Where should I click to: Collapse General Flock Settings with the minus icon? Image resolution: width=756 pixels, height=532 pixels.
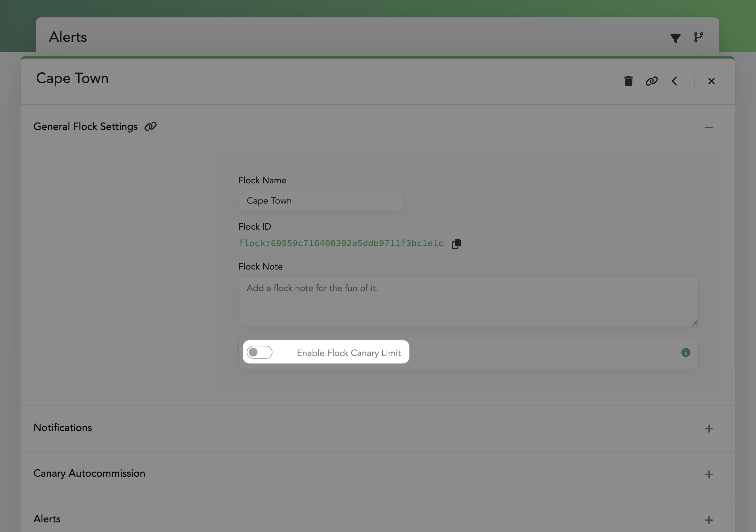coord(709,128)
